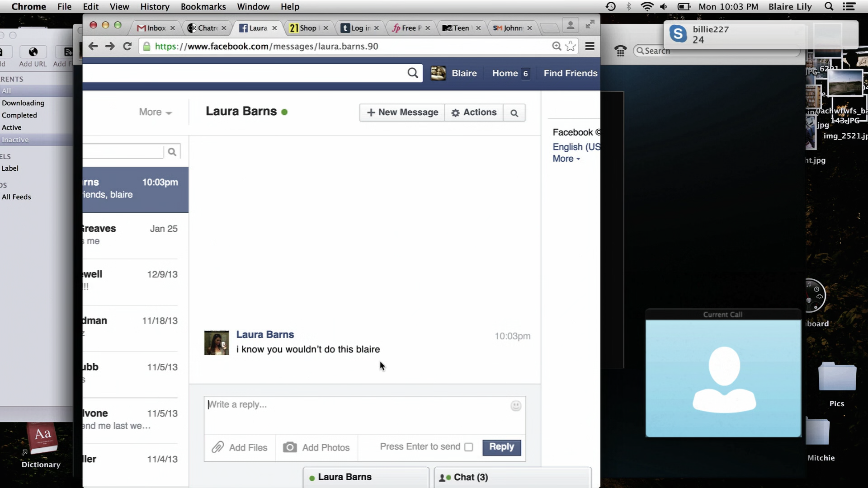
Task: Toggle Press Enter to send checkbox
Action: tap(469, 447)
